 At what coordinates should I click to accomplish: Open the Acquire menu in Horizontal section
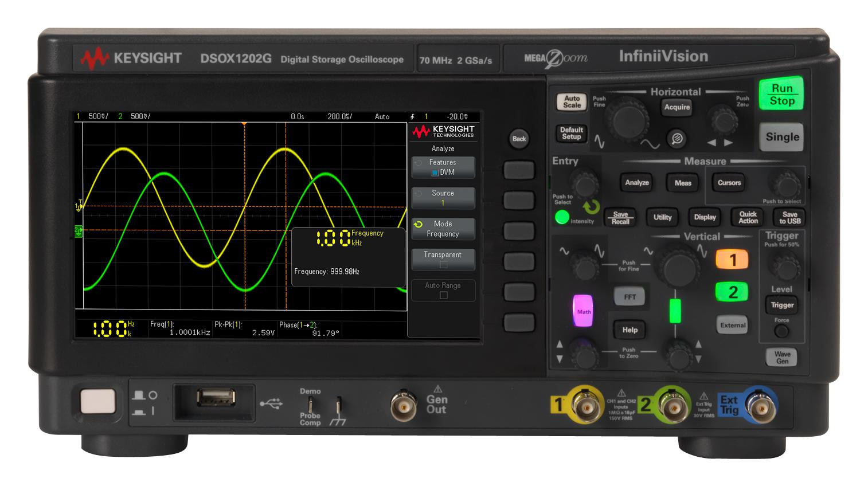pyautogui.click(x=677, y=108)
